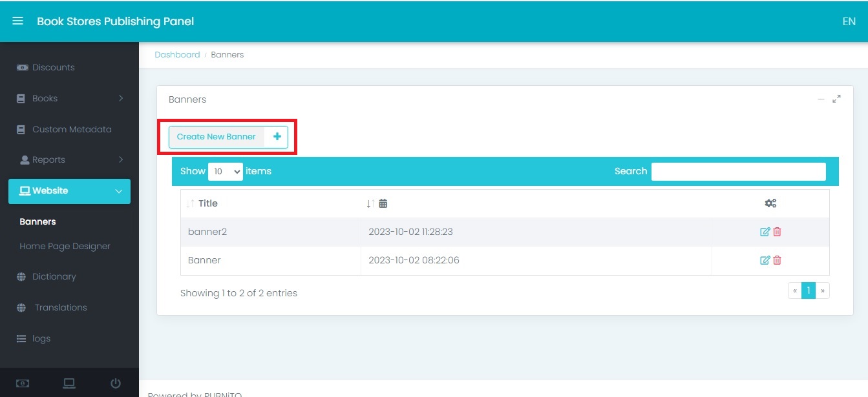Viewport: 868px width, 397px height.
Task: Edit the banner2 entry
Action: click(765, 232)
